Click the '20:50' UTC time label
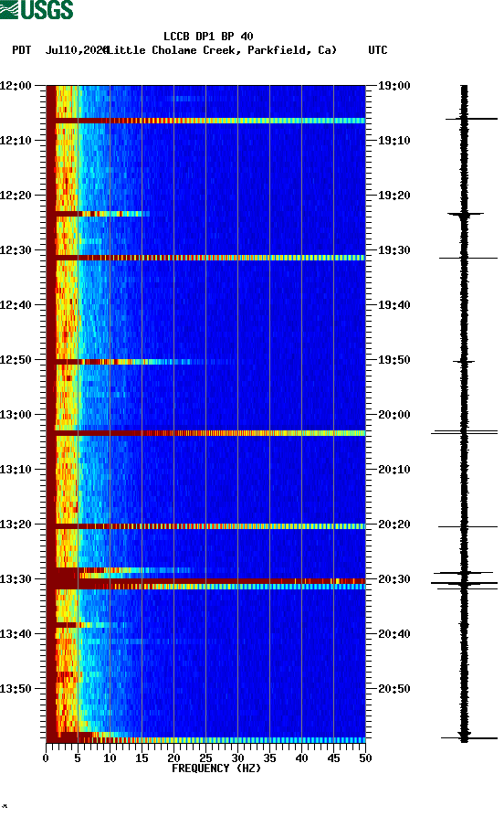The image size is (504, 816). point(394,688)
